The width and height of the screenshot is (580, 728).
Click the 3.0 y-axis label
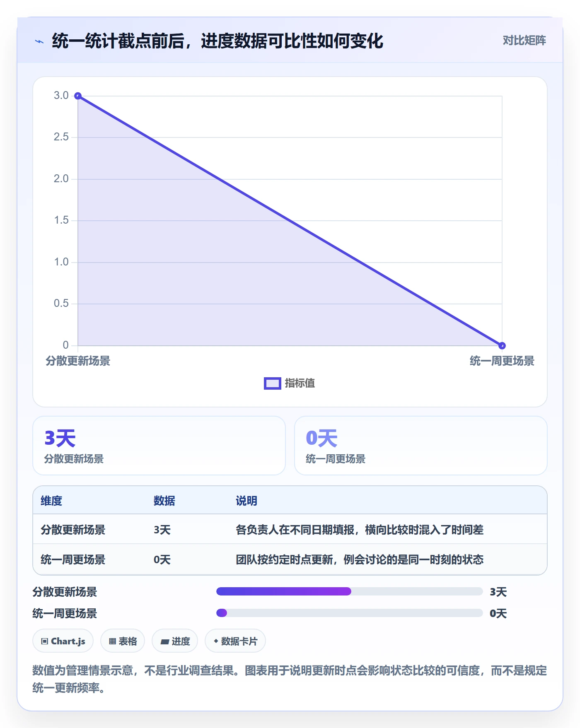[x=61, y=96]
